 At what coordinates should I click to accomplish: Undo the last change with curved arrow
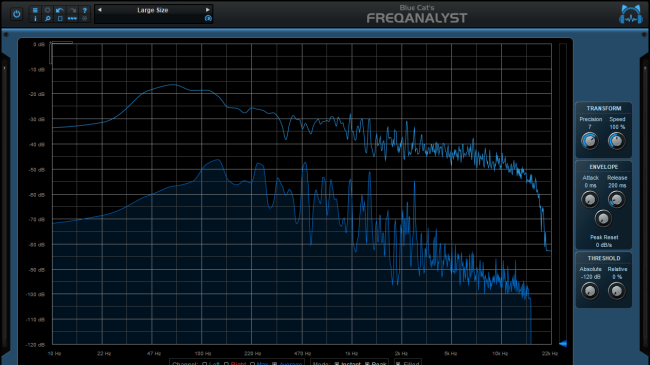(60, 10)
